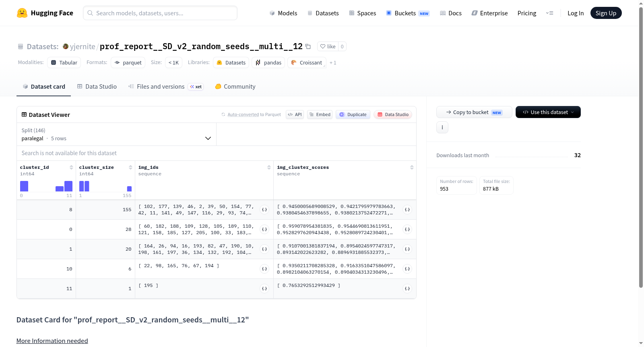Click Copy to bucket button

coord(474,112)
